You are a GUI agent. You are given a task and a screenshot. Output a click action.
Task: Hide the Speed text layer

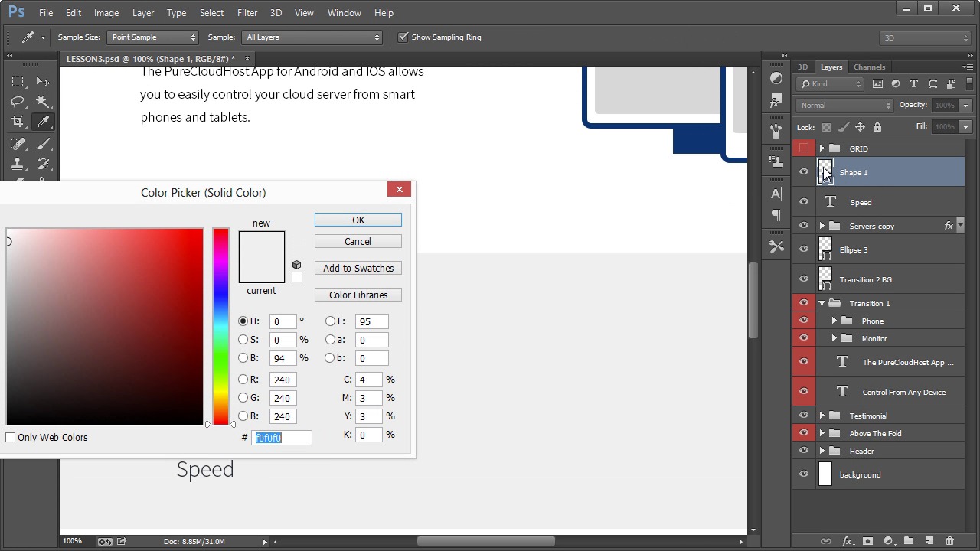[x=804, y=202]
